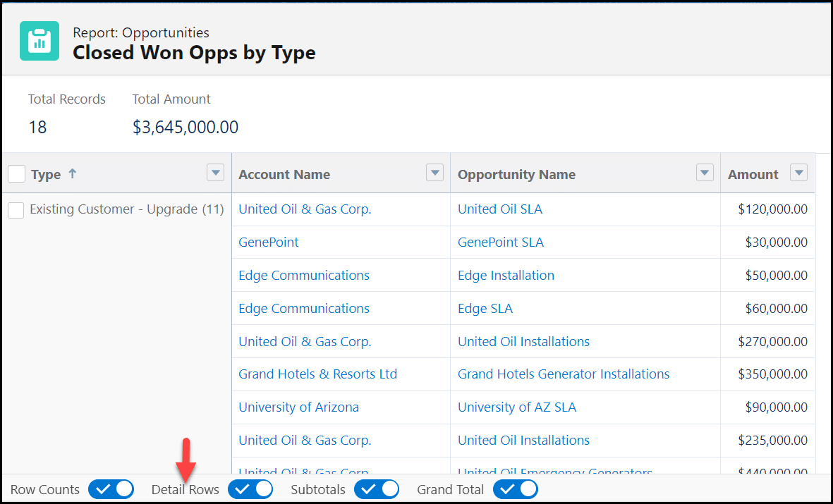Click Grand Hotels & Resorts Ltd account
This screenshot has width=833, height=504.
pyautogui.click(x=317, y=374)
